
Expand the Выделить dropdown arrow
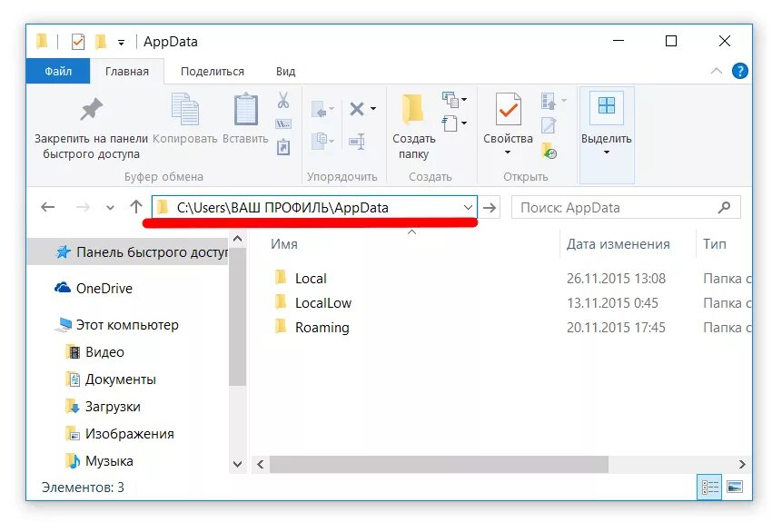point(607,153)
